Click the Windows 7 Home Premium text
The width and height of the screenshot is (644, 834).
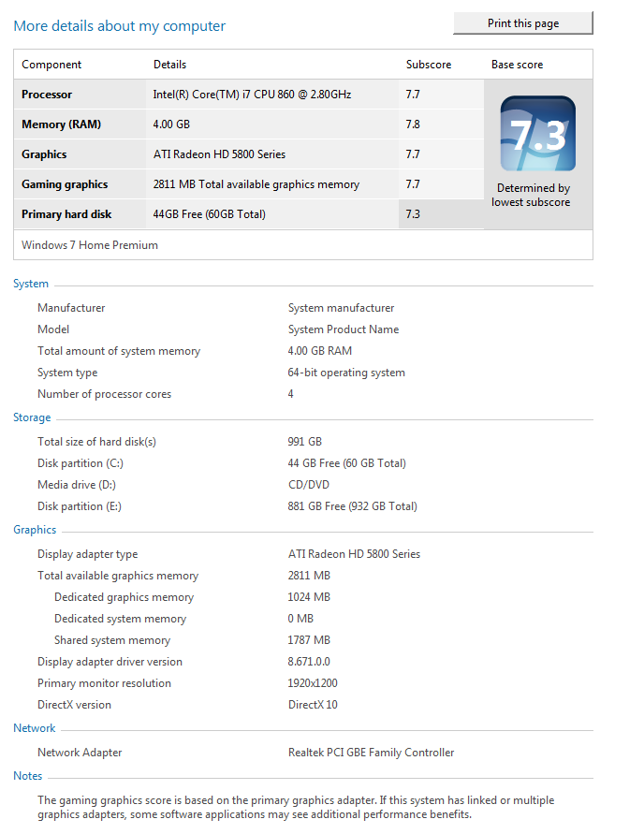[90, 245]
